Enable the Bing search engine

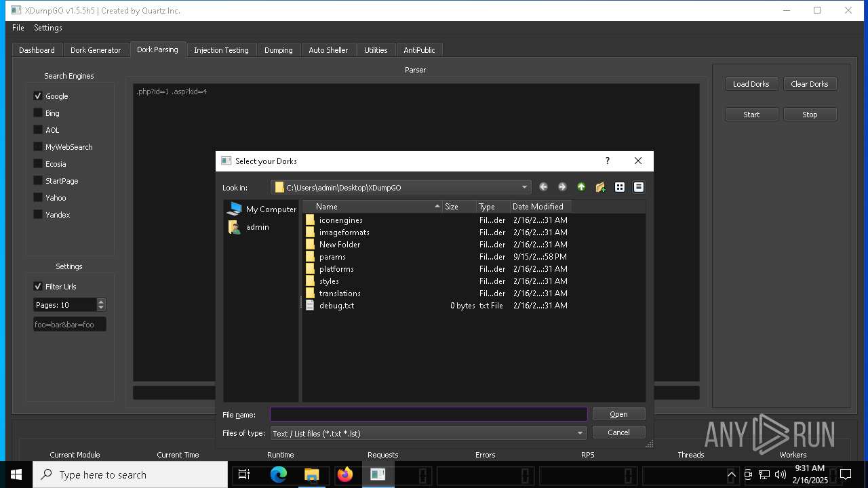click(38, 113)
